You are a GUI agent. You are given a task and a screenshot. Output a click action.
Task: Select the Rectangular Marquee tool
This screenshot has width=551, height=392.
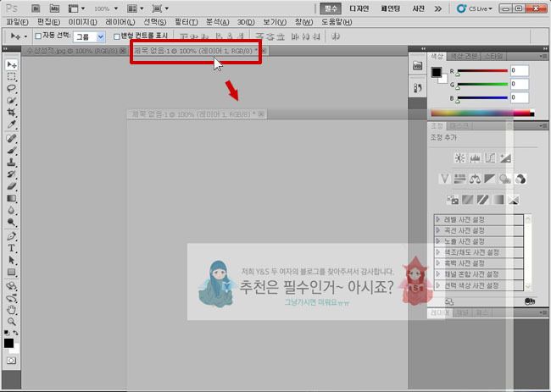(x=11, y=76)
